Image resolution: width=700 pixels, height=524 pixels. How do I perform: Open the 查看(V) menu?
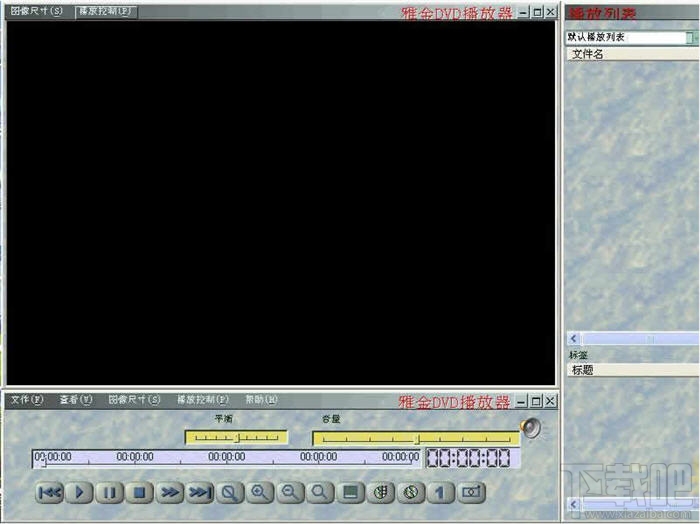coord(76,399)
